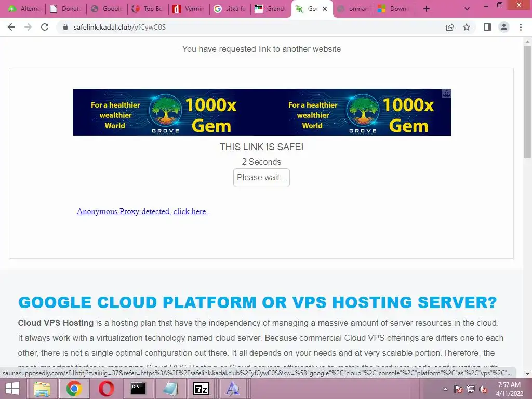Image resolution: width=532 pixels, height=399 pixels.
Task: Open the Chrome profile menu
Action: coord(504,27)
